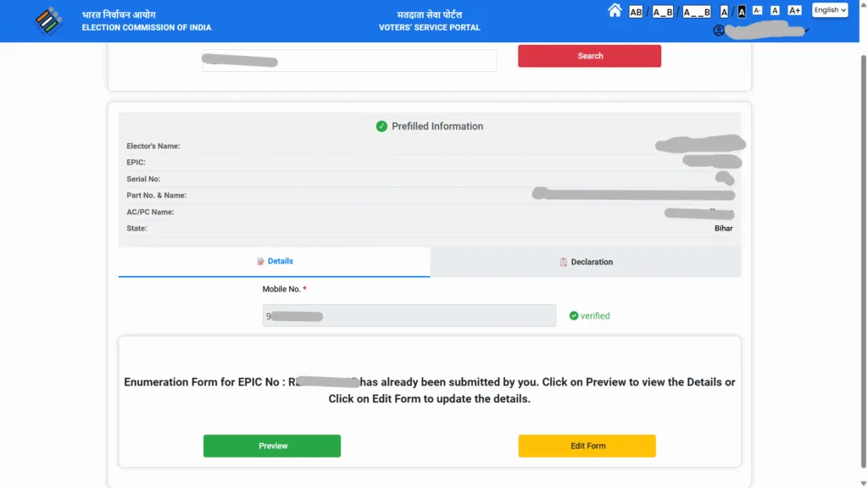This screenshot has height=488, width=868.
Task: Click the page vertical scrollbar
Action: [x=863, y=261]
